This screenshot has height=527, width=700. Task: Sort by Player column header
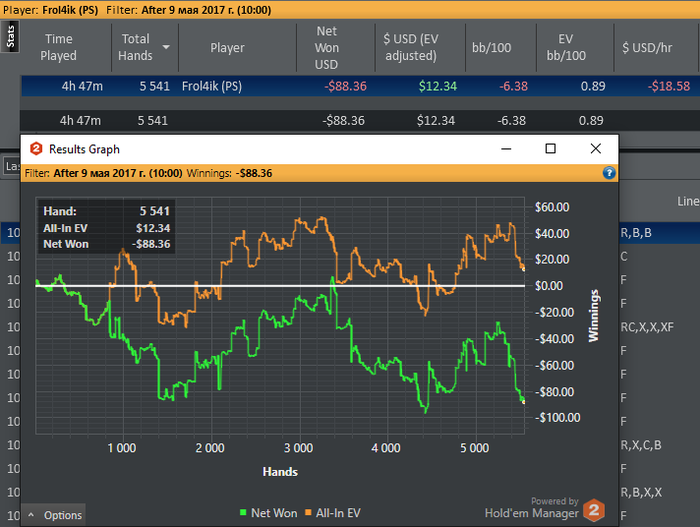click(227, 47)
